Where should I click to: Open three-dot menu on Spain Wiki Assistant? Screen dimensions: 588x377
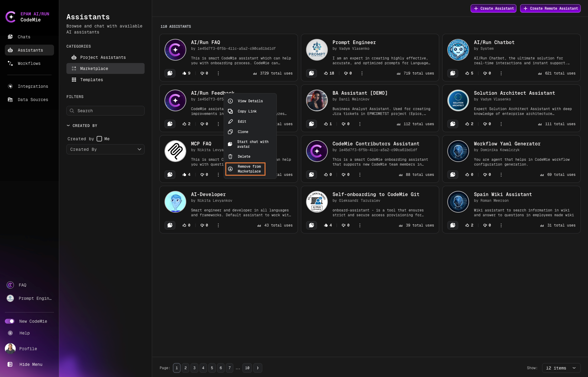[x=501, y=225]
